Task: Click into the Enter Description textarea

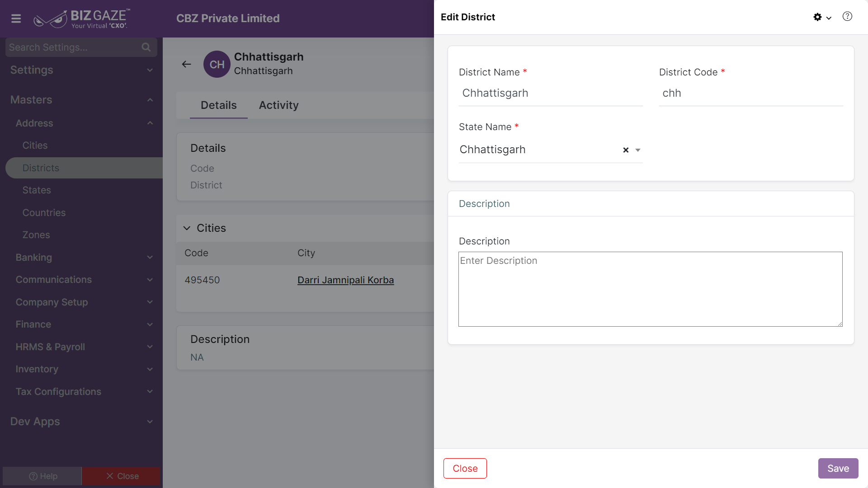Action: click(651, 289)
